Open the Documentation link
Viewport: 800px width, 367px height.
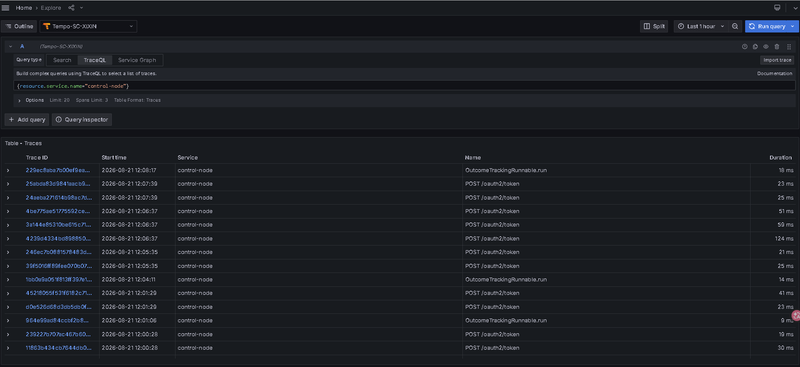[x=774, y=74]
